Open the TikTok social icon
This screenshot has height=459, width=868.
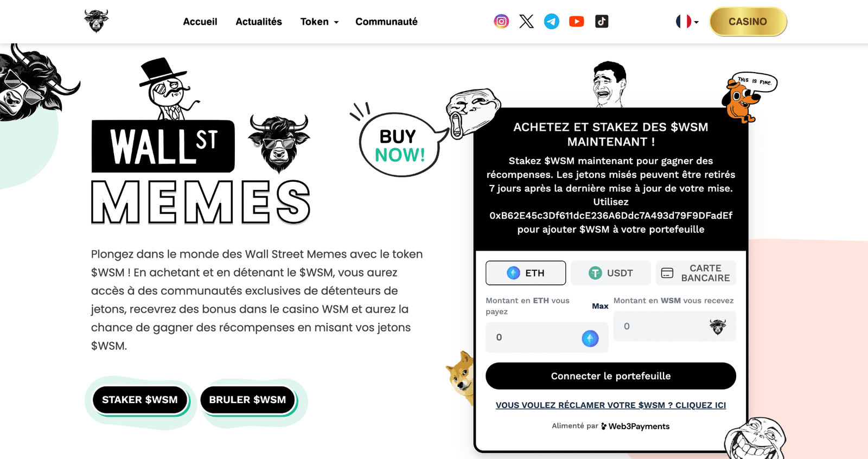pos(602,22)
